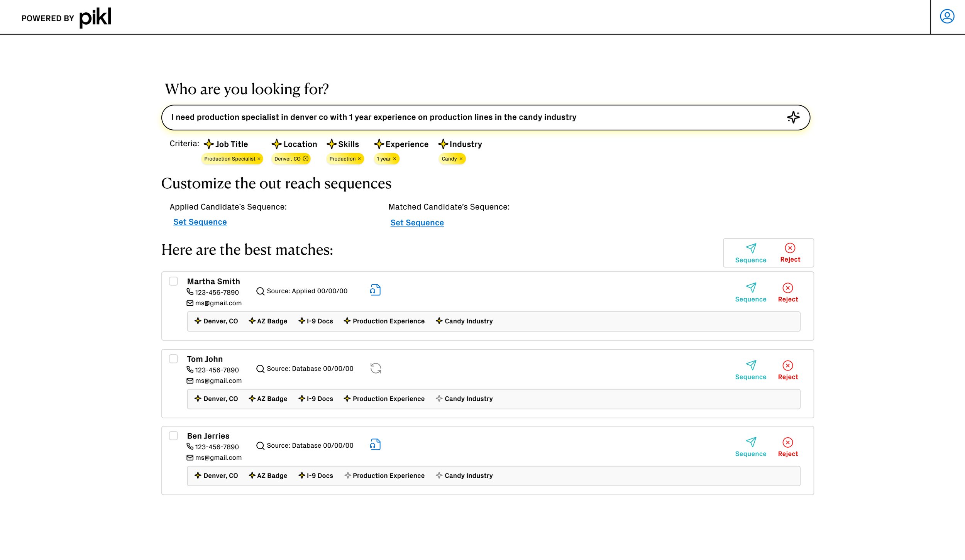
Task: Open Martha Smith's resume document icon
Action: [375, 290]
